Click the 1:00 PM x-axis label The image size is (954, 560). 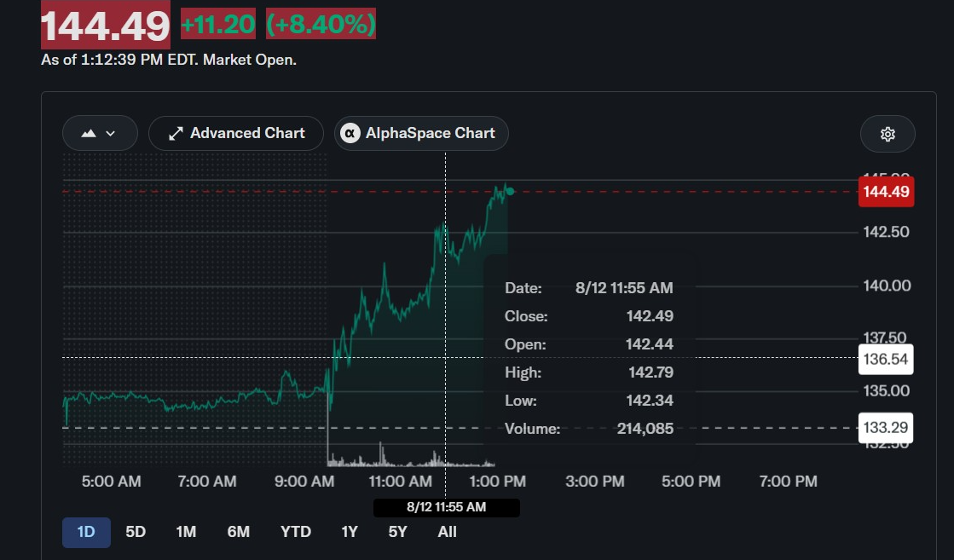pyautogui.click(x=498, y=482)
